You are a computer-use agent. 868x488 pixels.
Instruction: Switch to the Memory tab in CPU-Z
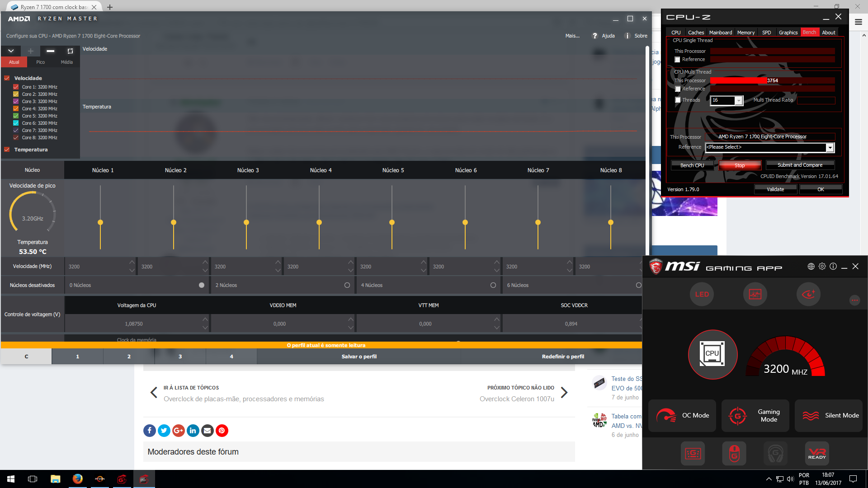[x=746, y=33]
